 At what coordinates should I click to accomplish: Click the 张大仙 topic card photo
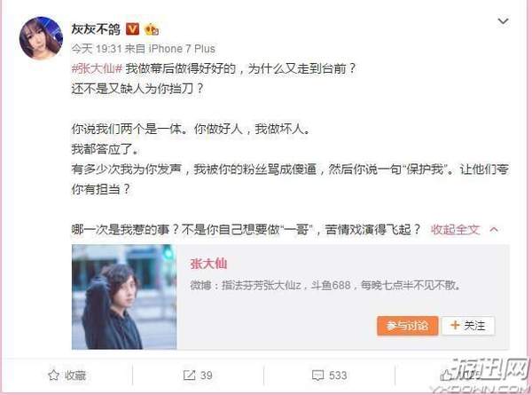pyautogui.click(x=124, y=296)
